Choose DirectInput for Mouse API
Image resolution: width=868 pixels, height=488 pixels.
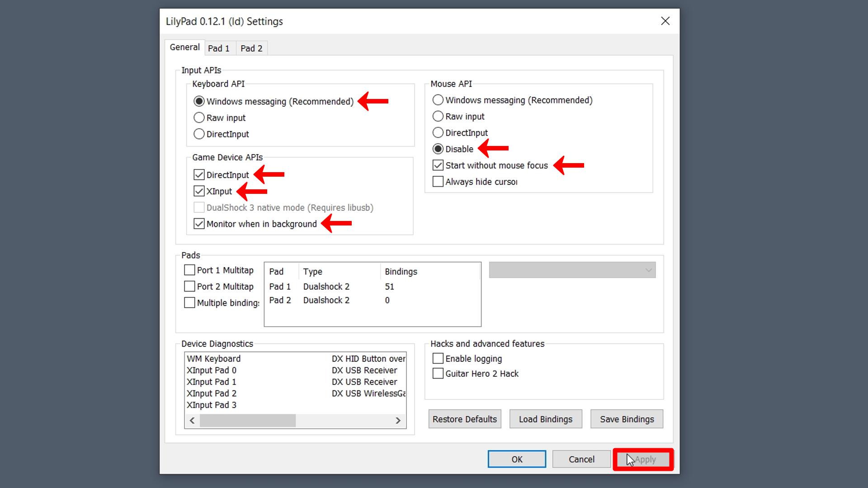point(438,133)
